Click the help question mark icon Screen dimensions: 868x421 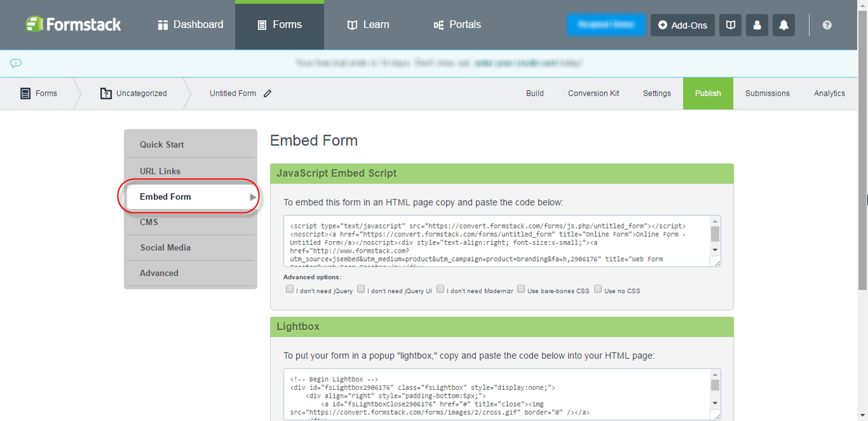click(827, 25)
